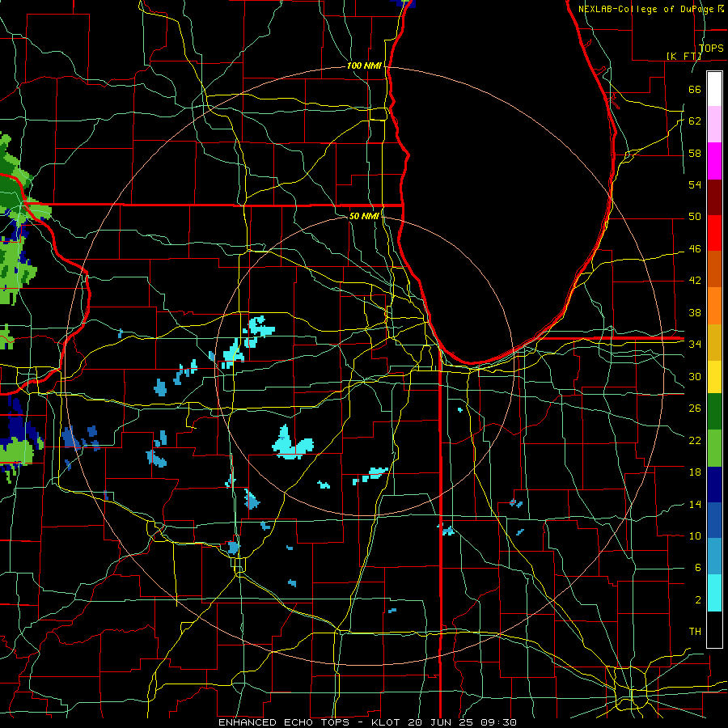Viewport: 728px width, 728px height.
Task: Click the 22 legend value label
Action: pyautogui.click(x=695, y=440)
